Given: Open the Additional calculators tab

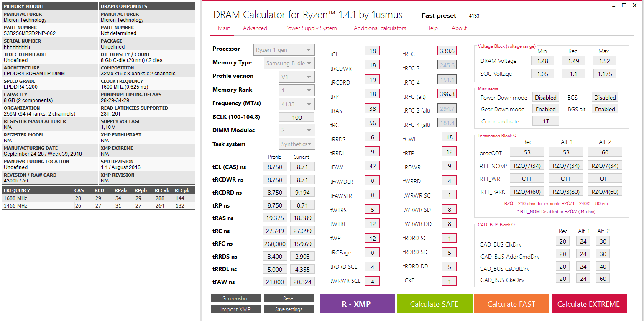Looking at the screenshot, I should point(380,28).
